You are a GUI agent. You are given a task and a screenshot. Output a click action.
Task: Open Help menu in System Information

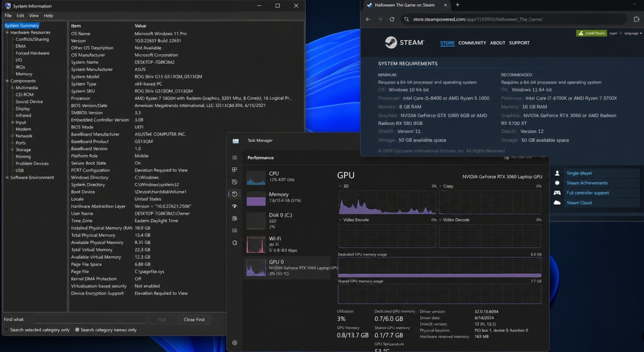[x=48, y=16]
